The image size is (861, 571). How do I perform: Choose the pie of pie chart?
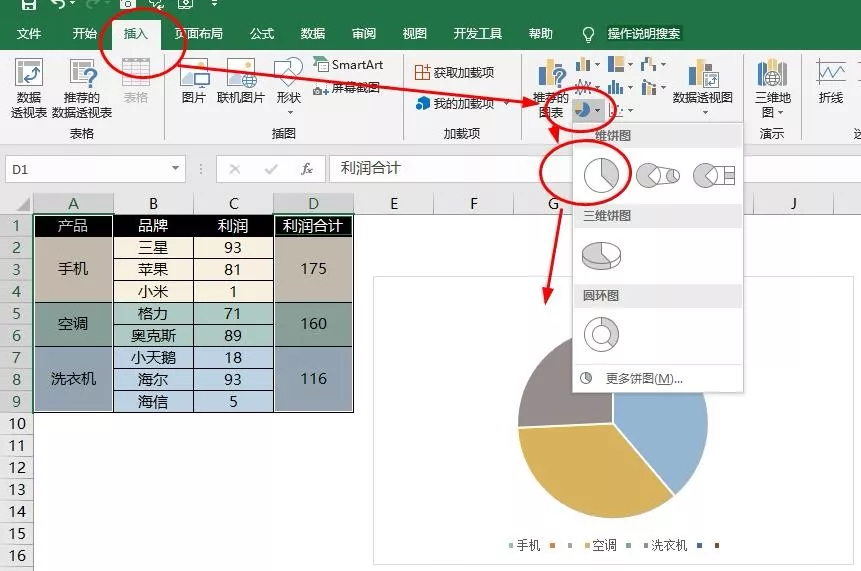click(658, 176)
